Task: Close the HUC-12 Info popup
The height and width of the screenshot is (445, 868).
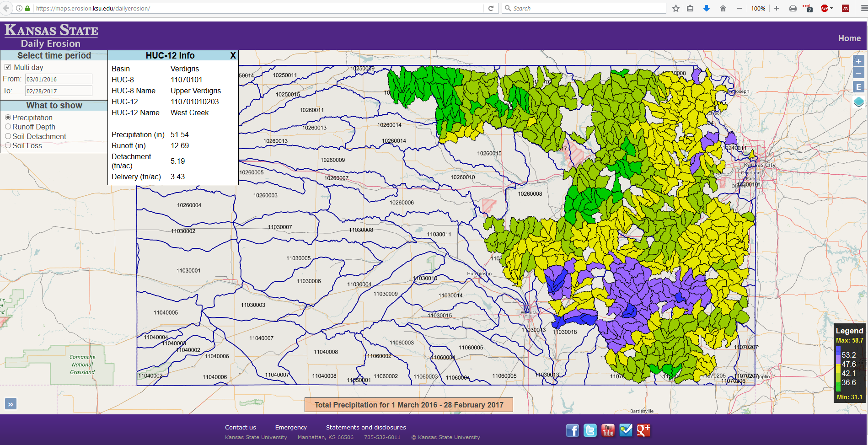Action: (233, 55)
